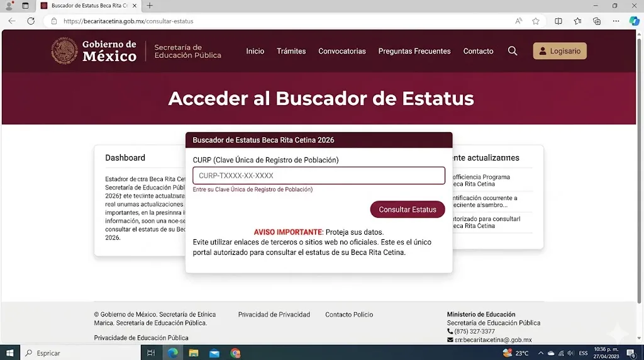Click the Gobierno de México logo
Viewport: 644px width, 360px height.
coord(94,51)
